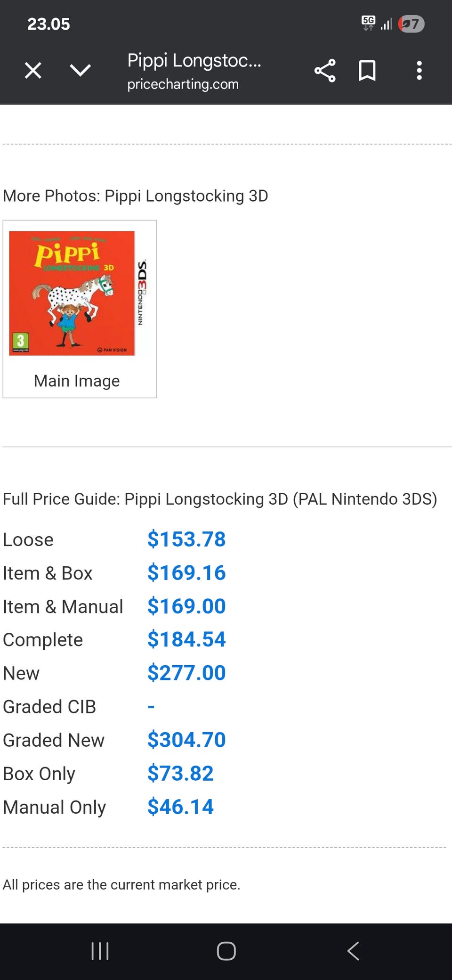Tap the battery indicator in status bar

(411, 24)
